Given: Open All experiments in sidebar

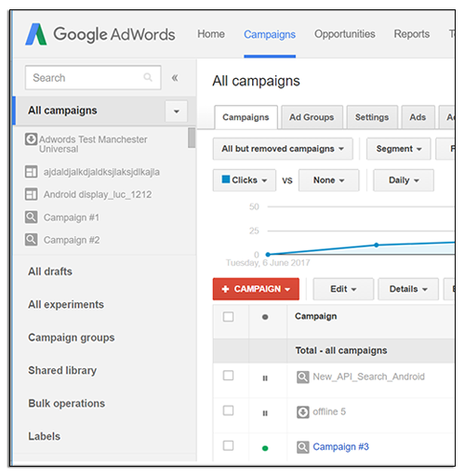Looking at the screenshot, I should (66, 305).
